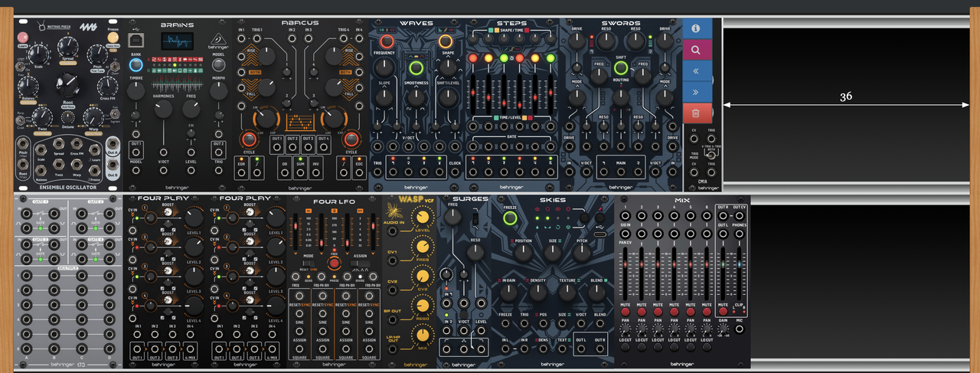This screenshot has width=980, height=373.
Task: Click the EOR jack on Abacus
Action: tap(242, 174)
